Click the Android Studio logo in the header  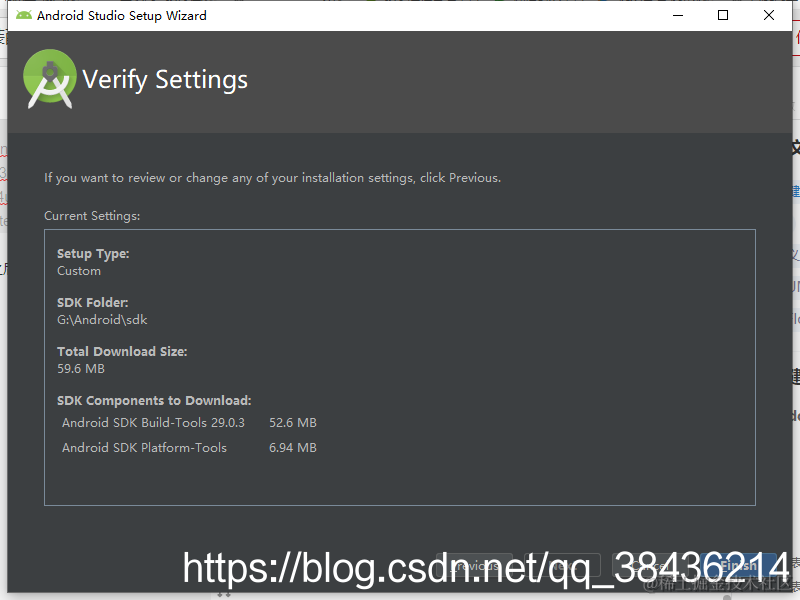point(49,79)
